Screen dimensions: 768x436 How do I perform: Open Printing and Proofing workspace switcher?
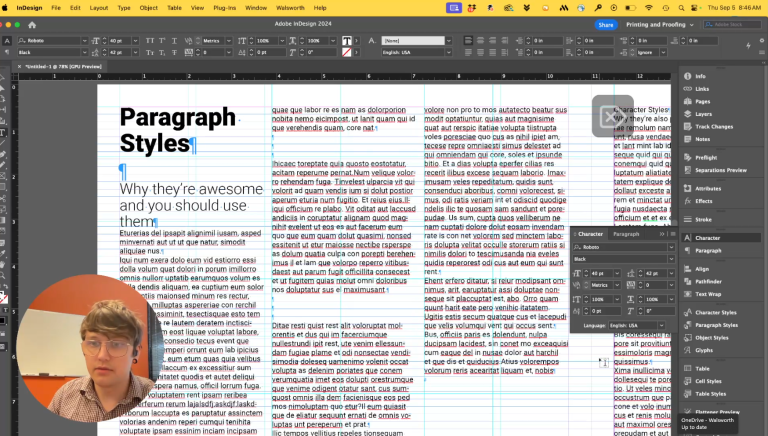coord(660,24)
